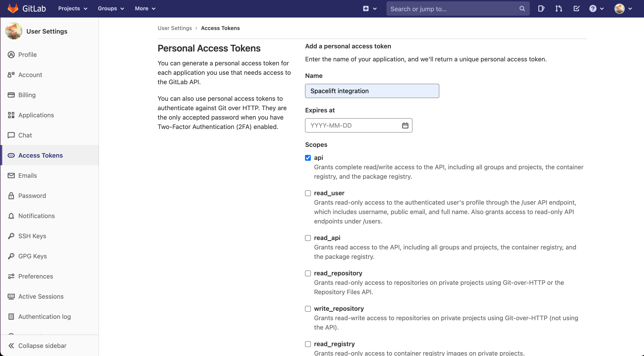Enable the read_user scope
The image size is (644, 356).
pyautogui.click(x=308, y=193)
